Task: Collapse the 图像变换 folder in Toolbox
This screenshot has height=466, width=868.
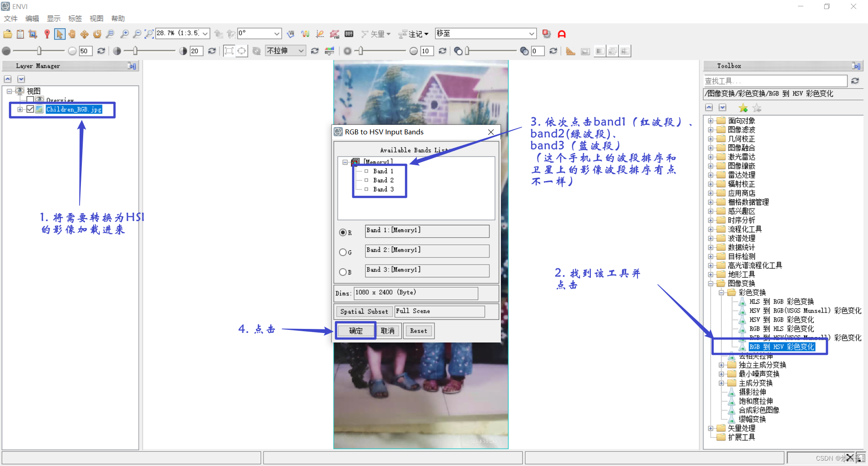Action: coord(711,284)
